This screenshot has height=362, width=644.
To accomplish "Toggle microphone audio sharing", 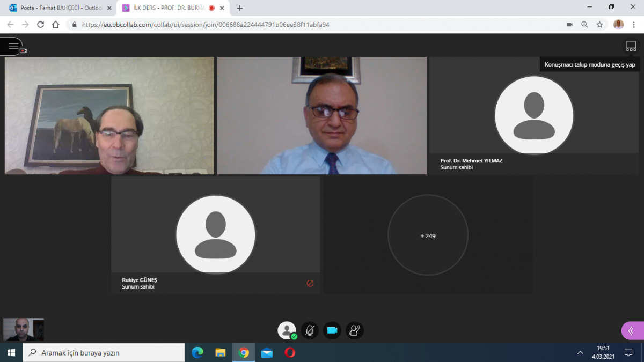I will click(310, 330).
